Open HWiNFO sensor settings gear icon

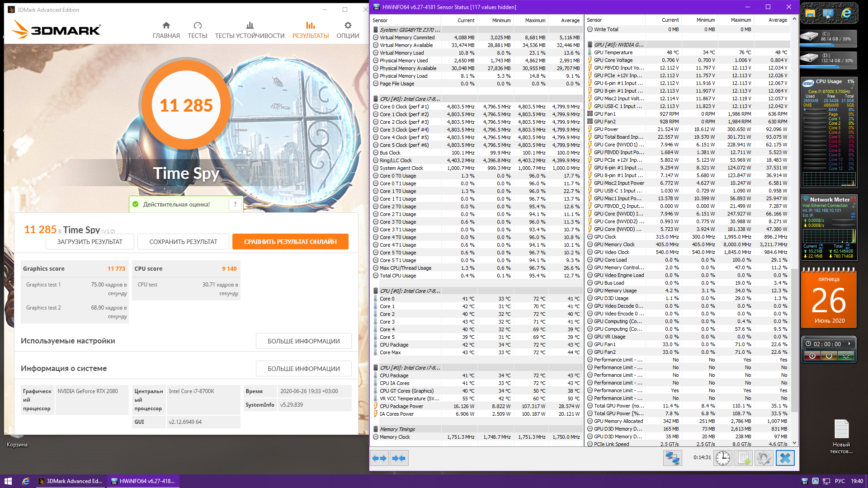click(764, 458)
